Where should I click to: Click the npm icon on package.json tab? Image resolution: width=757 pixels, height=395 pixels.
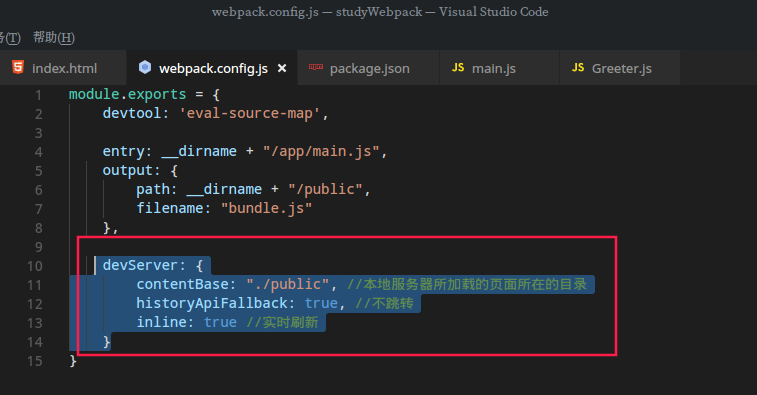316,67
